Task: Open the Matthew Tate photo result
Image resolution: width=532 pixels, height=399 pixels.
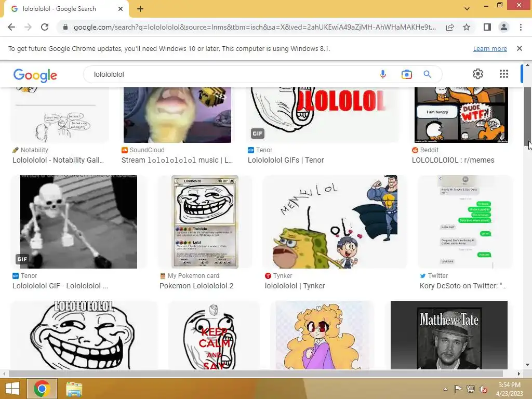Action: [x=449, y=335]
